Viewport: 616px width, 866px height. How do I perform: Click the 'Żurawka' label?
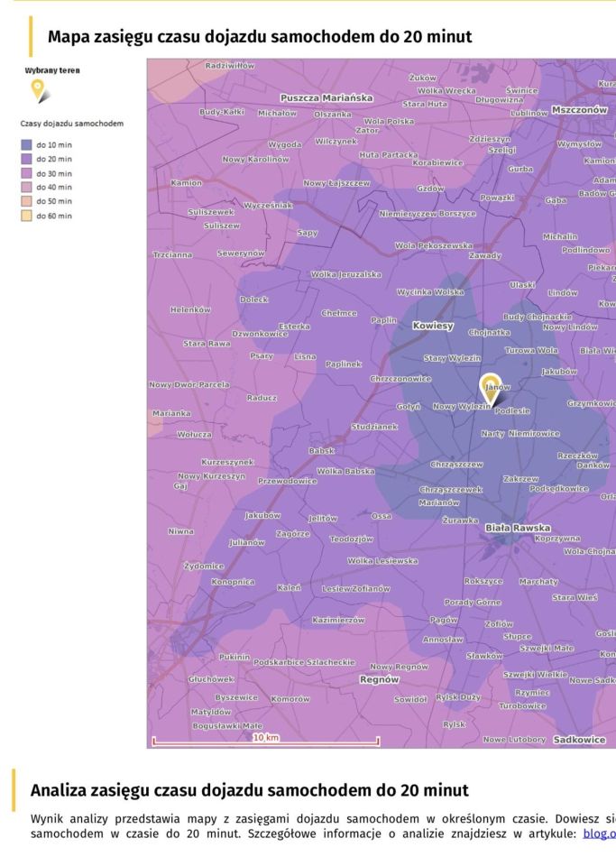pos(460,520)
